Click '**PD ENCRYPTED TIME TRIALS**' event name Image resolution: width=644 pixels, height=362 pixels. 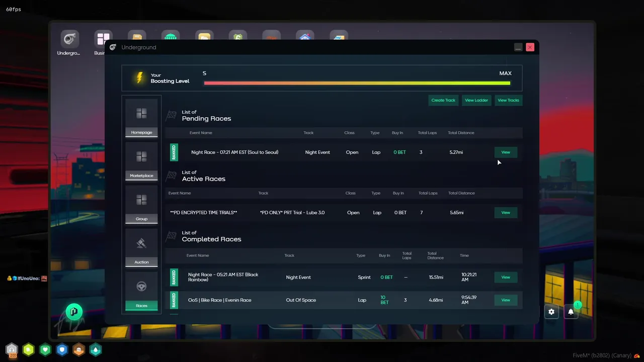[204, 213]
